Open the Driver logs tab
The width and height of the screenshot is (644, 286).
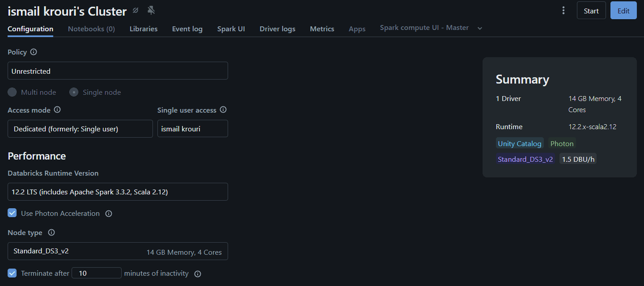(278, 29)
